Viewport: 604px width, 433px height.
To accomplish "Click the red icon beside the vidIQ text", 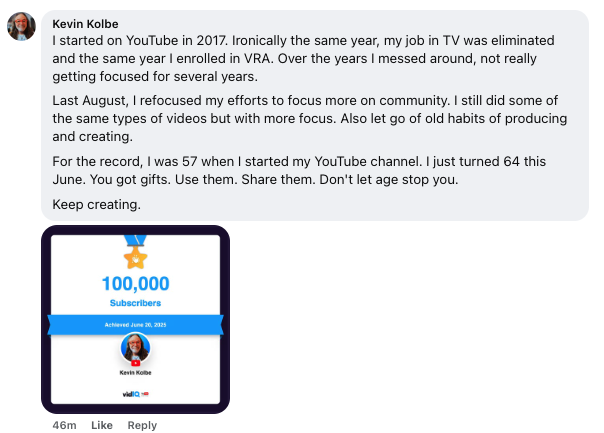I will tap(145, 394).
